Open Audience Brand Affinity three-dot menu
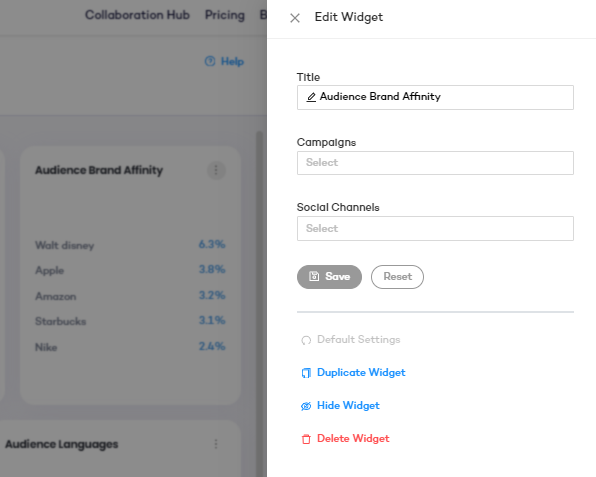Image resolution: width=596 pixels, height=477 pixels. [x=216, y=170]
